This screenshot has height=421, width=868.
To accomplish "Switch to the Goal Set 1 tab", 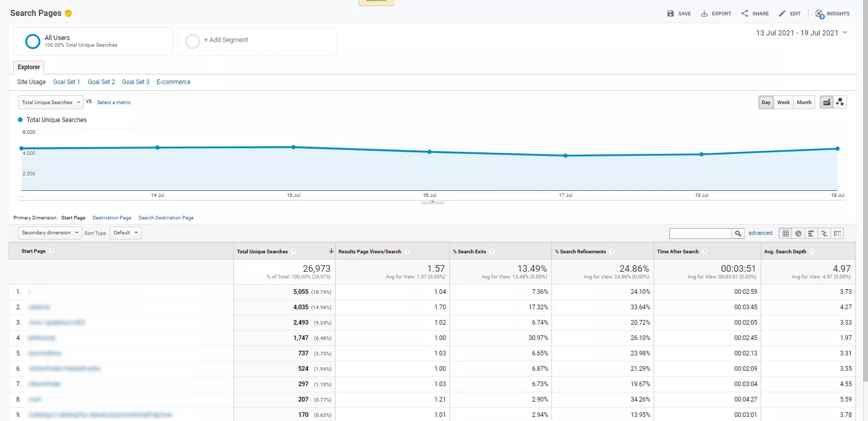I will 66,82.
